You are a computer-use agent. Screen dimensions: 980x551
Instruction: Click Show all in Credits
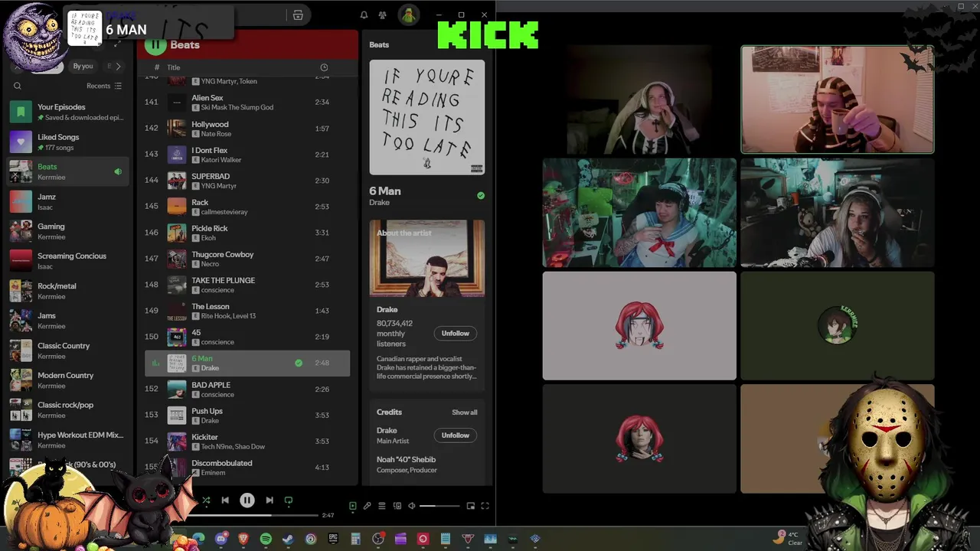464,412
